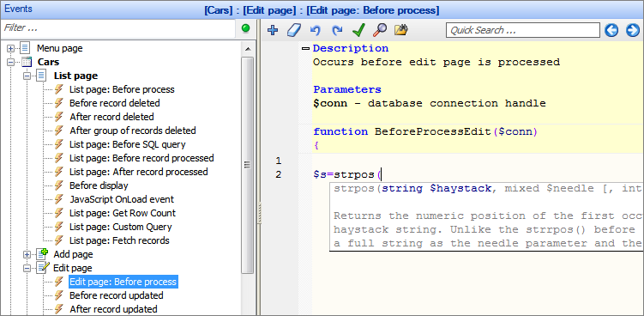
Task: Select the Cars table node
Action: 49,62
